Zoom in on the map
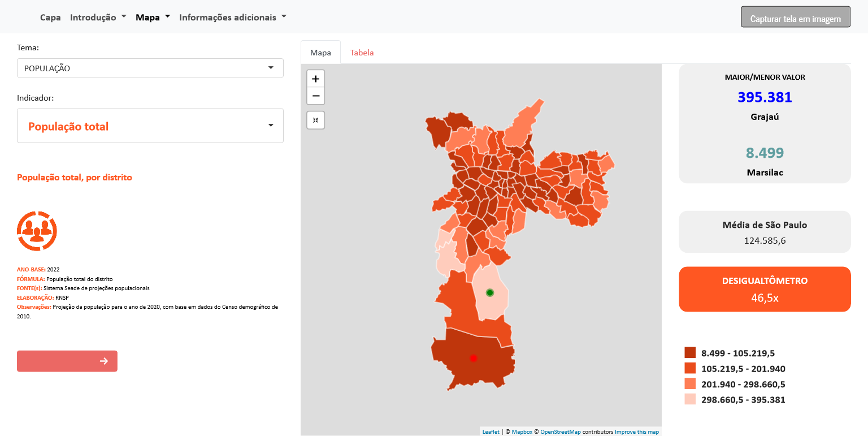Image resolution: width=868 pixels, height=436 pixels. [x=315, y=79]
